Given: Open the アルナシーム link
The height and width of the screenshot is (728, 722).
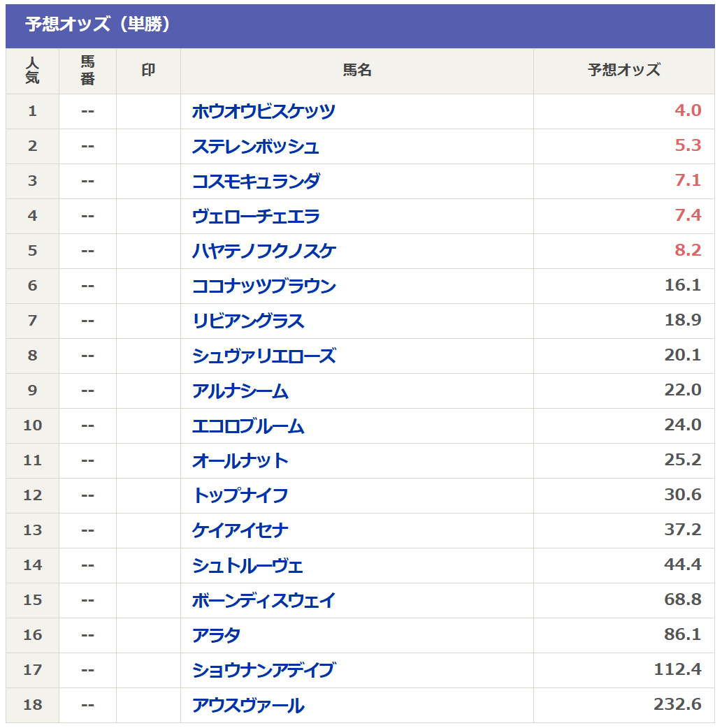Looking at the screenshot, I should (x=240, y=391).
